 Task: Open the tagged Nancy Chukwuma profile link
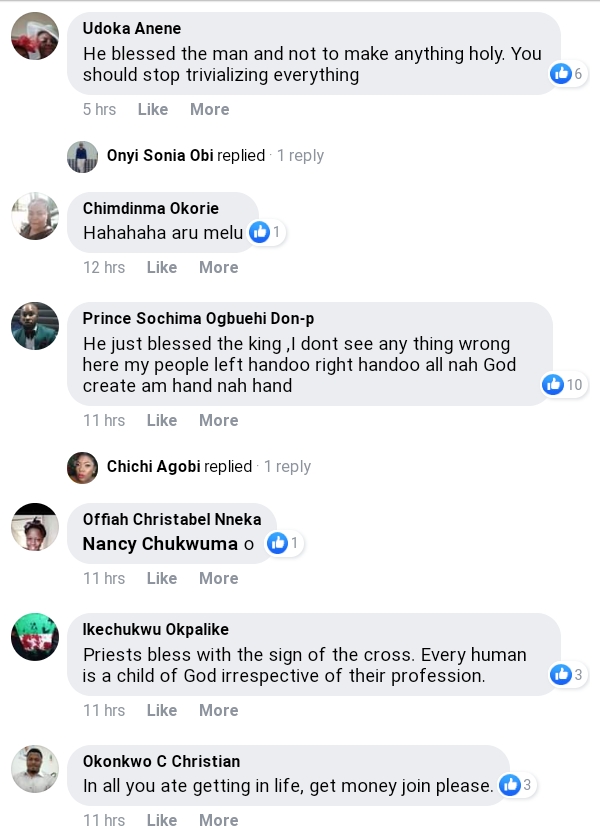point(160,544)
